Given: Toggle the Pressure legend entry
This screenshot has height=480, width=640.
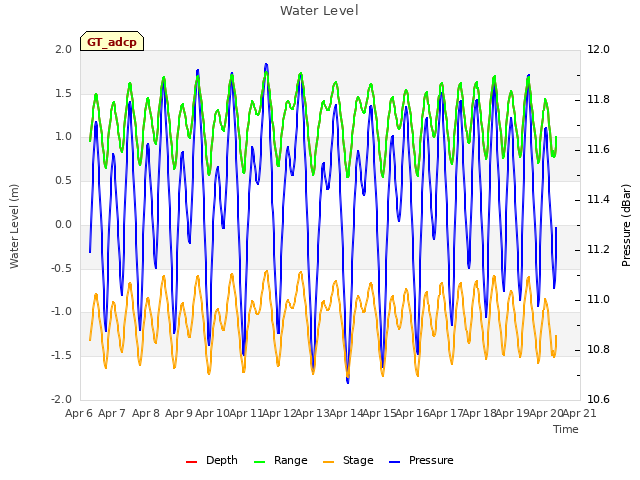Looking at the screenshot, I should point(421,460).
